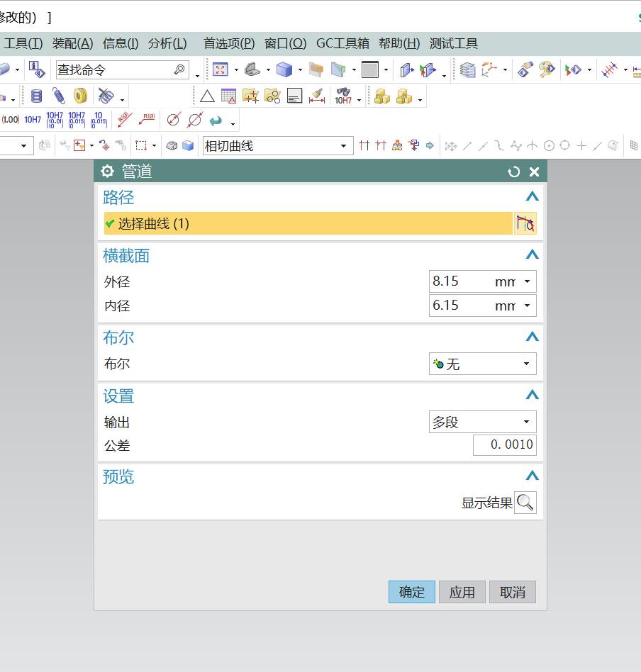Click the spring coil tool icon
This screenshot has width=641, height=672.
tap(59, 96)
